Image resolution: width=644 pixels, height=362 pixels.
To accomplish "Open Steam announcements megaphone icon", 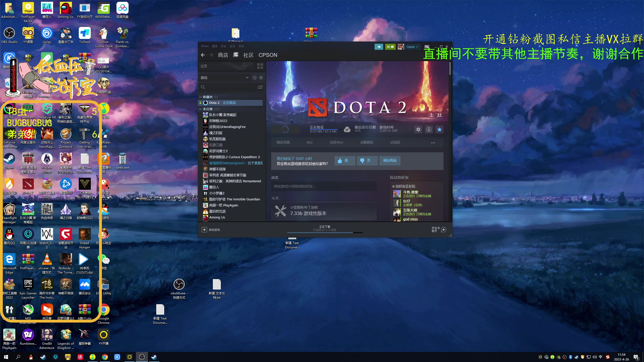I will pyautogui.click(x=379, y=47).
